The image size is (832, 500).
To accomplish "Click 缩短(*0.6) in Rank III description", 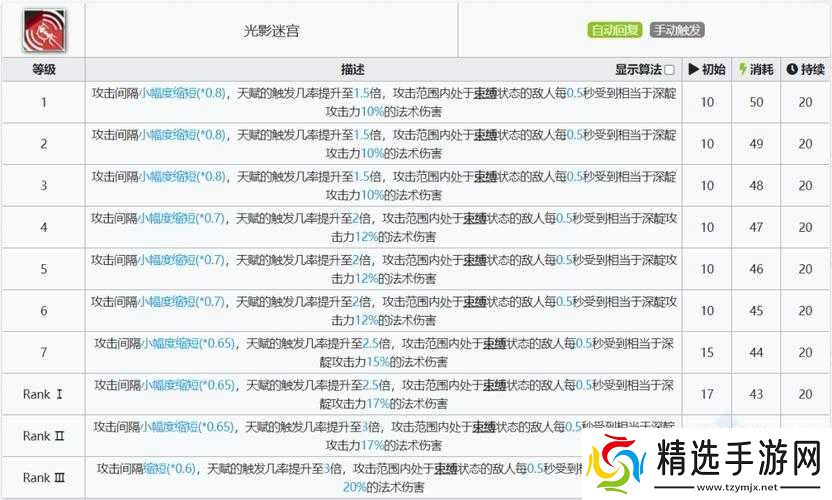I will pyautogui.click(x=170, y=469).
